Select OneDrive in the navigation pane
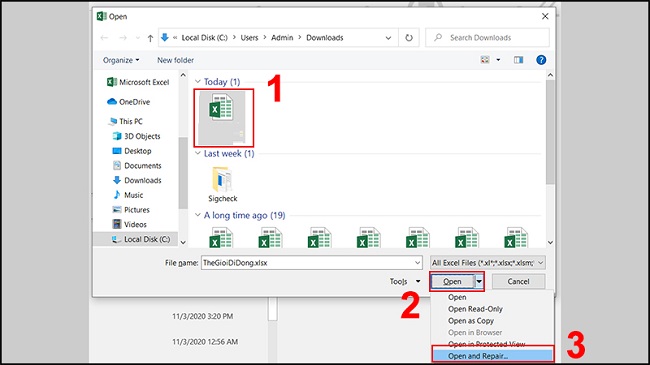The width and height of the screenshot is (650, 365). [129, 102]
